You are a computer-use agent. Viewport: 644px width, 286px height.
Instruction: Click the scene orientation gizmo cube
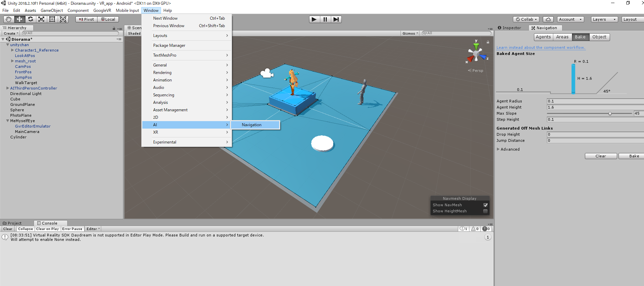click(x=476, y=54)
